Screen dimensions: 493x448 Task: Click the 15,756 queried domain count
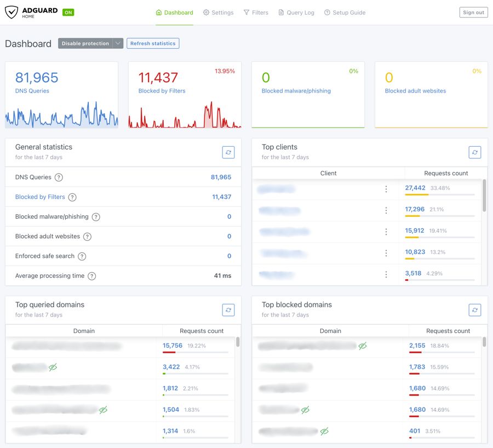click(173, 346)
